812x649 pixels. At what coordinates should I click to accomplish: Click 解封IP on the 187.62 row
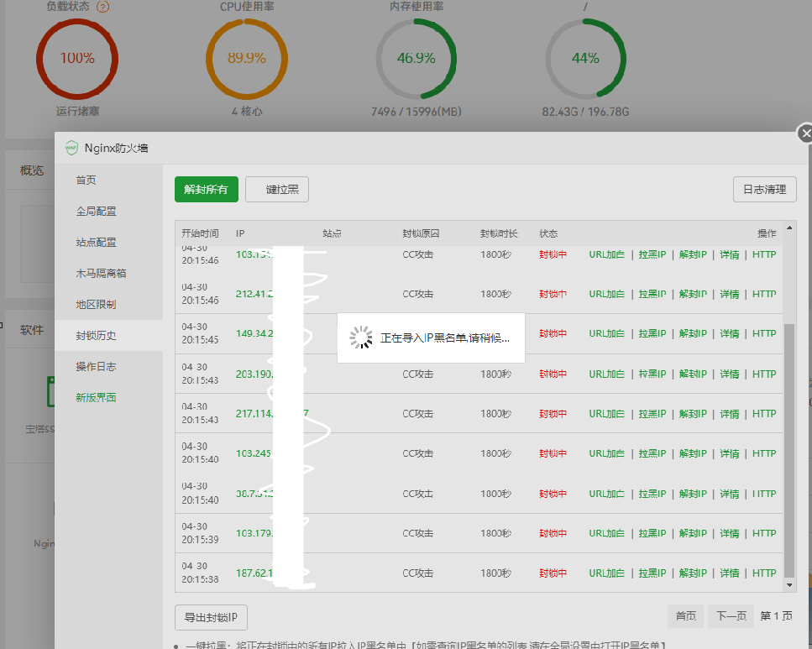[694, 573]
